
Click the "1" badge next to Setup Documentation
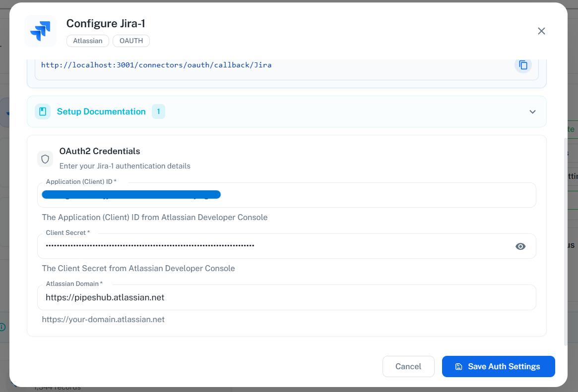(x=158, y=112)
